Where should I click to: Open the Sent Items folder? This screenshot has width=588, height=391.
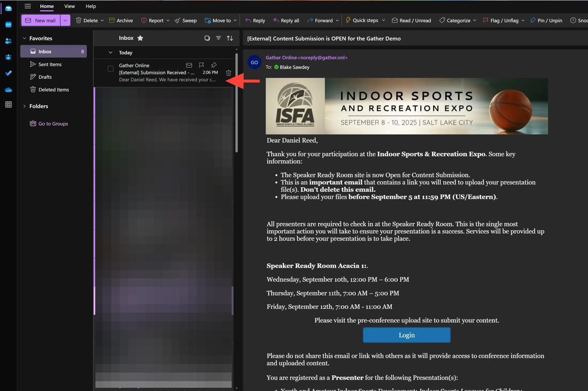point(54,64)
